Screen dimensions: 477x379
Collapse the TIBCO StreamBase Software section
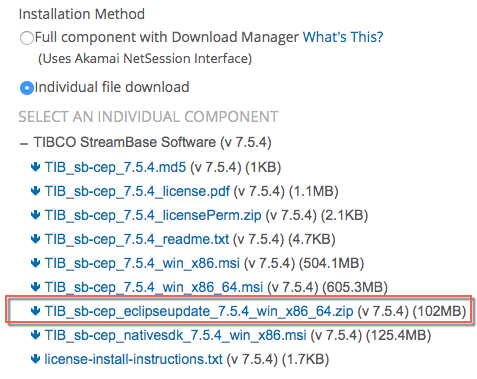[x=24, y=144]
